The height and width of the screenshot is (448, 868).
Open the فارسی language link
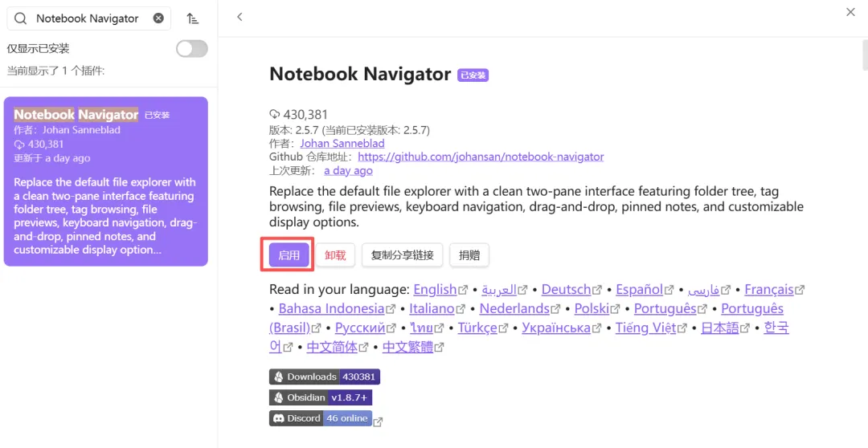tap(703, 289)
